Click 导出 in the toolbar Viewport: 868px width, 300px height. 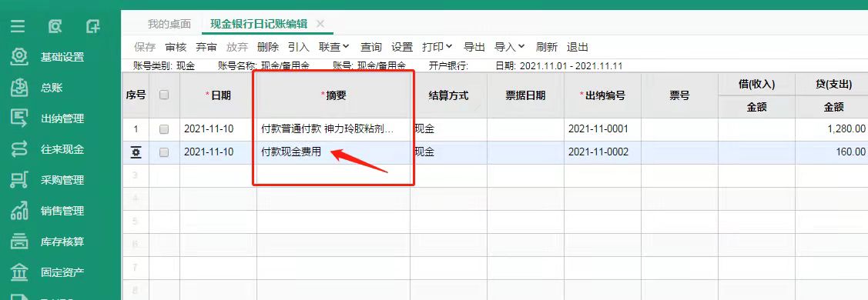[x=474, y=47]
